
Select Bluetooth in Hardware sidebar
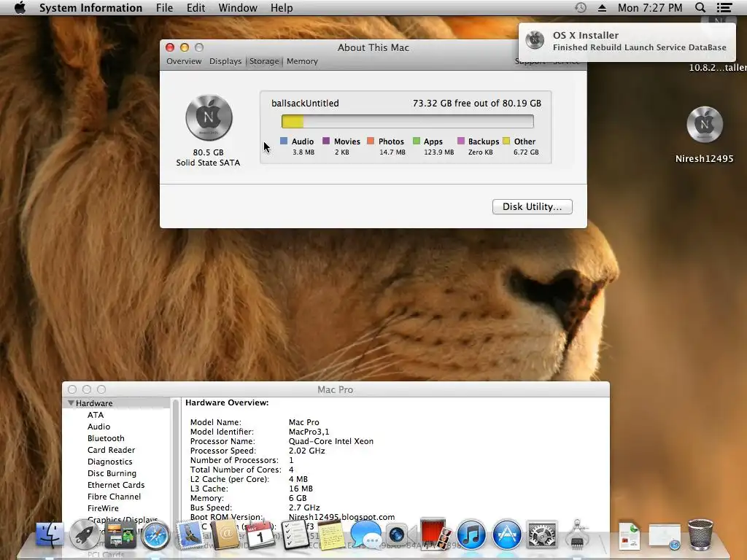[x=106, y=438]
